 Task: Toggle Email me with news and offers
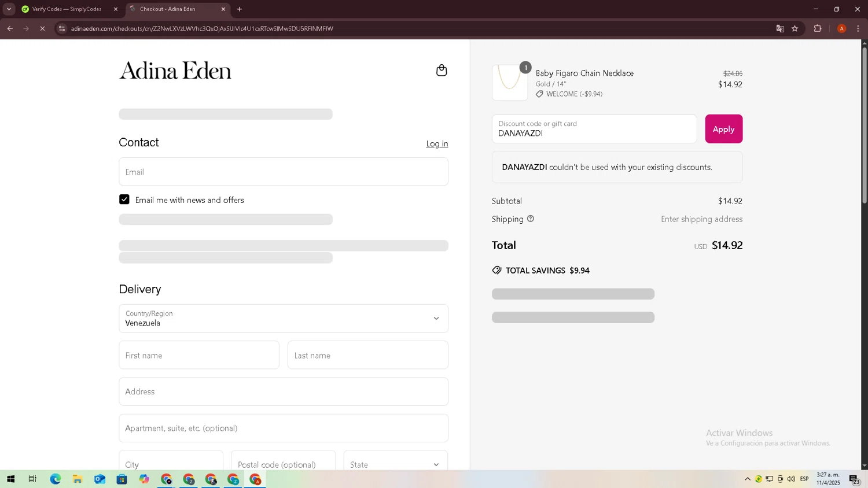pos(124,199)
